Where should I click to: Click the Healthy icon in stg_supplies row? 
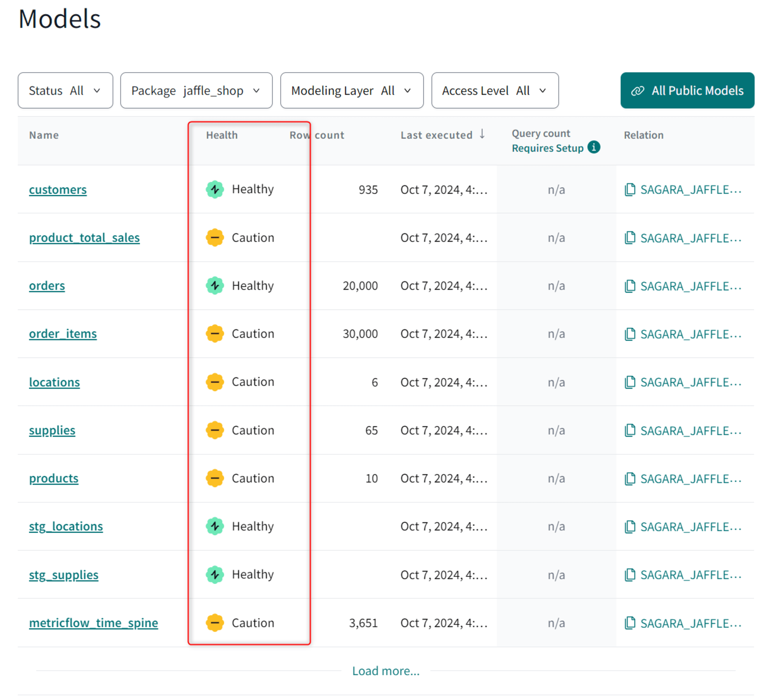tap(215, 574)
